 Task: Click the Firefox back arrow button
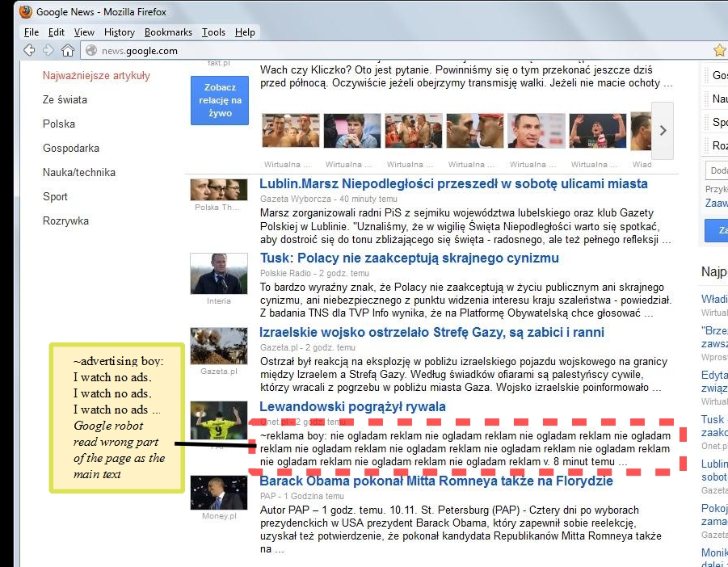29,50
